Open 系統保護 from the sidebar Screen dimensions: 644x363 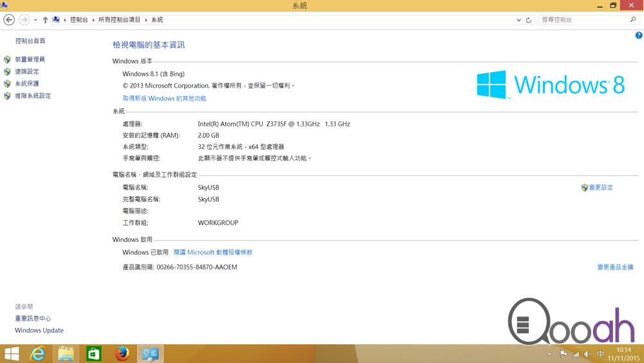pos(27,83)
